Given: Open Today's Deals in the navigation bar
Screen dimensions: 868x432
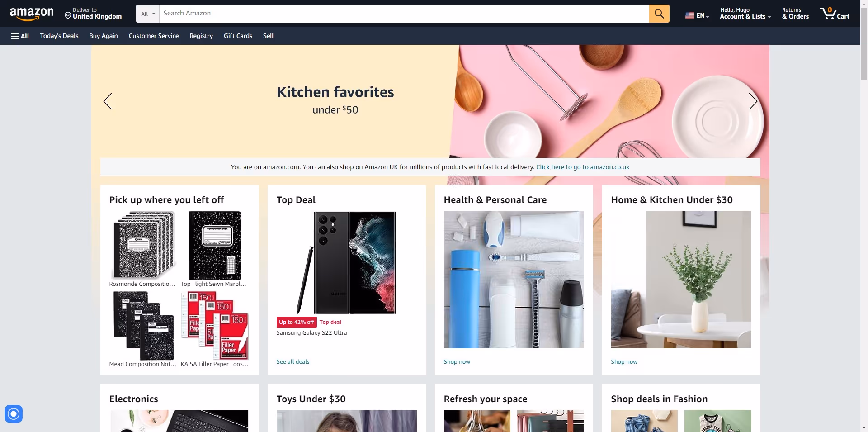Looking at the screenshot, I should click(x=59, y=36).
